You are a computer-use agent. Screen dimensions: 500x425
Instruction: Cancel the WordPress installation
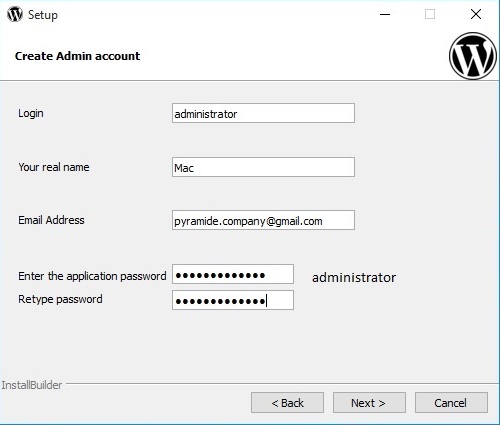coord(451,403)
